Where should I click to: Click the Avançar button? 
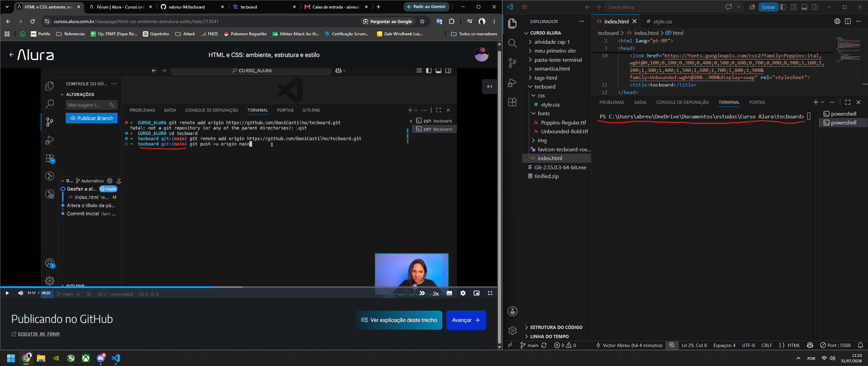click(466, 320)
